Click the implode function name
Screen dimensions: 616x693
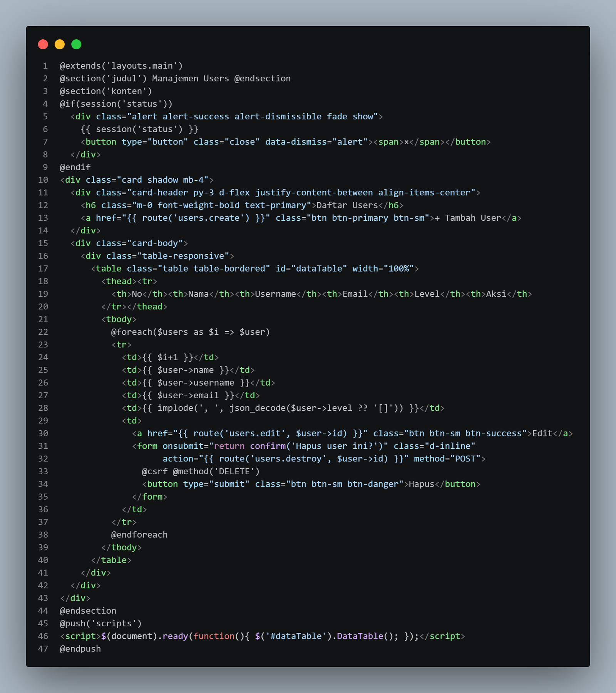click(x=175, y=408)
